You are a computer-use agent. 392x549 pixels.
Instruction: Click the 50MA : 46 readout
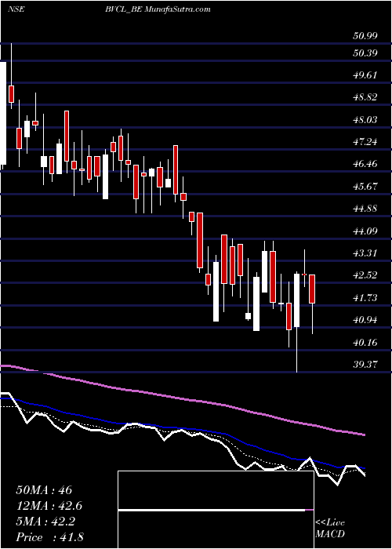point(44,489)
